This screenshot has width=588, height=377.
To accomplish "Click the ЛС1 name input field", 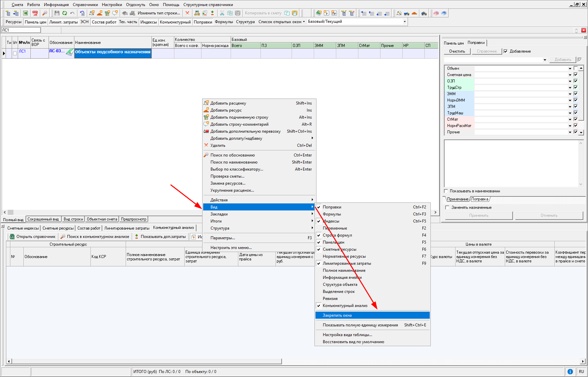I will pyautogui.click(x=21, y=30).
